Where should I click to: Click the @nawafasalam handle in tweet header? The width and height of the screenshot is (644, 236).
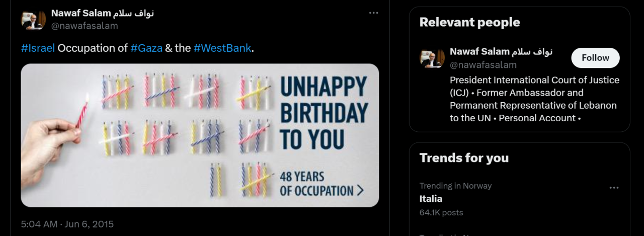(85, 26)
